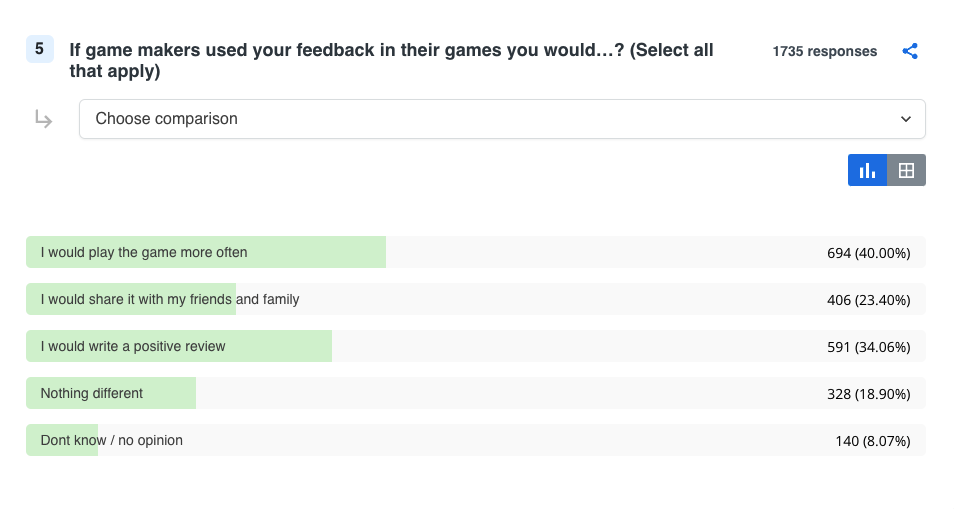
Task: Click the 1735 responses label
Action: click(x=824, y=52)
